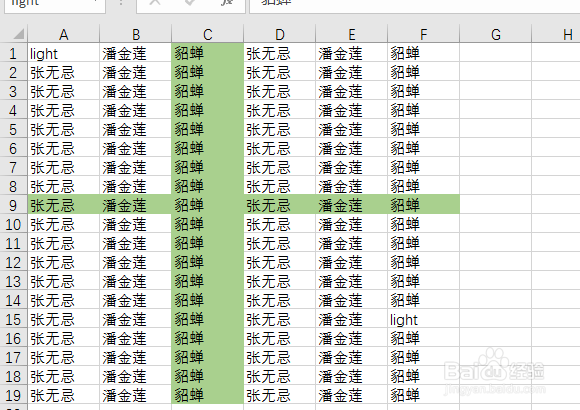
Task: Select column F header
Action: (x=424, y=34)
